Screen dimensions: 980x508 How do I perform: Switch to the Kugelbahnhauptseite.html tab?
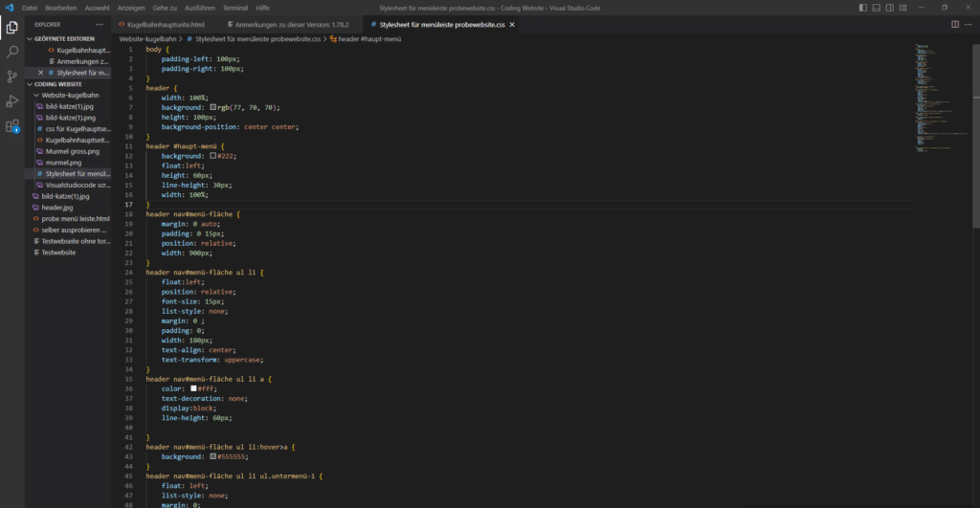(x=166, y=23)
